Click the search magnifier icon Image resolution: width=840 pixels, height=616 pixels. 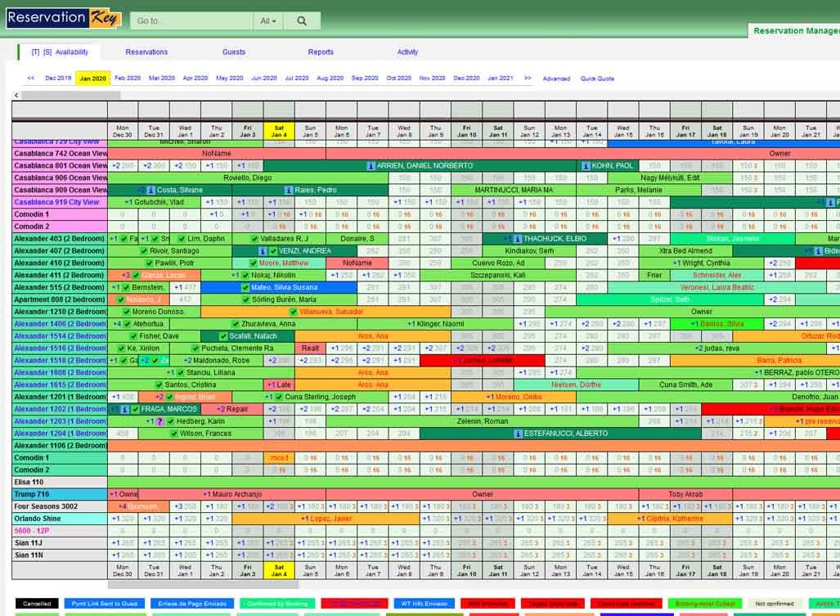[x=301, y=20]
